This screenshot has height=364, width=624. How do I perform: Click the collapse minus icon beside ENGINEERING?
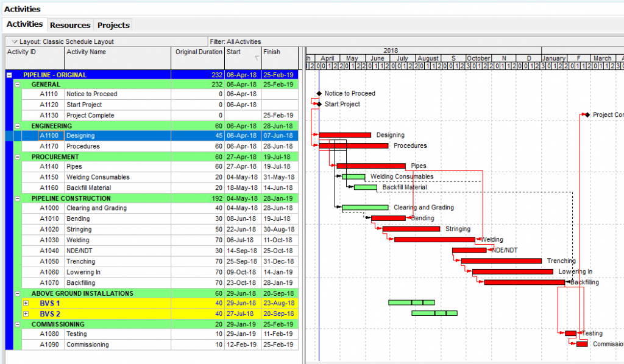click(x=16, y=125)
